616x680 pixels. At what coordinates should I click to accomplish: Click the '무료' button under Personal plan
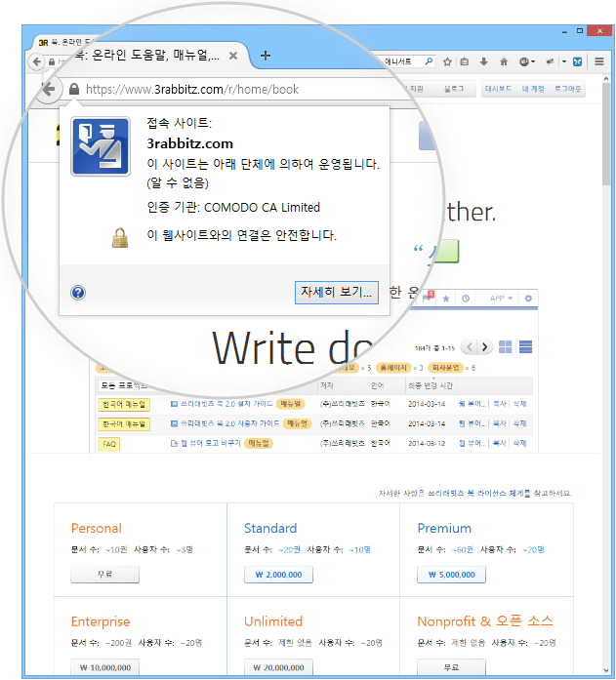104,575
